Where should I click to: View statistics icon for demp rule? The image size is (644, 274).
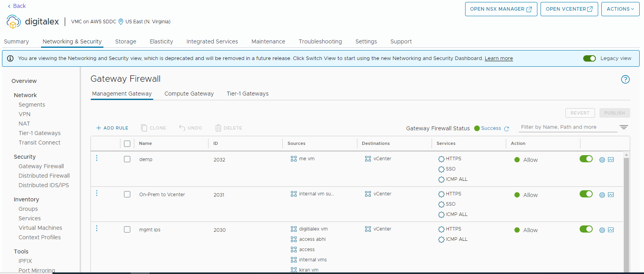611,160
